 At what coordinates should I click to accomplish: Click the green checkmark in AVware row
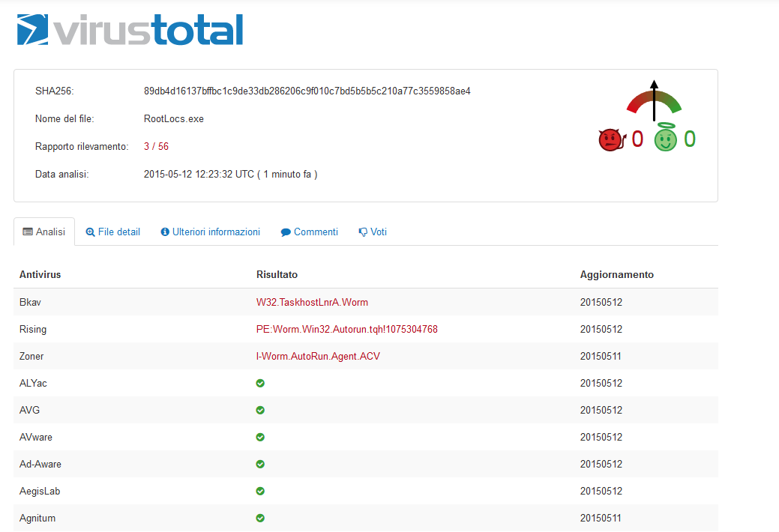click(x=260, y=437)
